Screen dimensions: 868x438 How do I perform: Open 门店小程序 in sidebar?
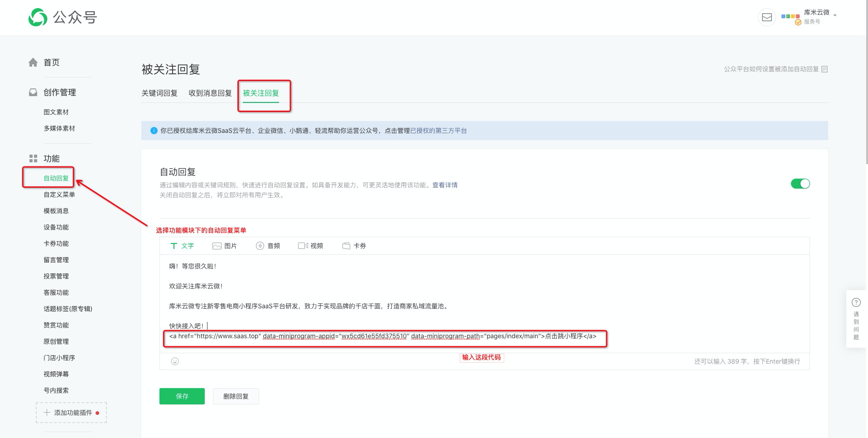pos(59,358)
